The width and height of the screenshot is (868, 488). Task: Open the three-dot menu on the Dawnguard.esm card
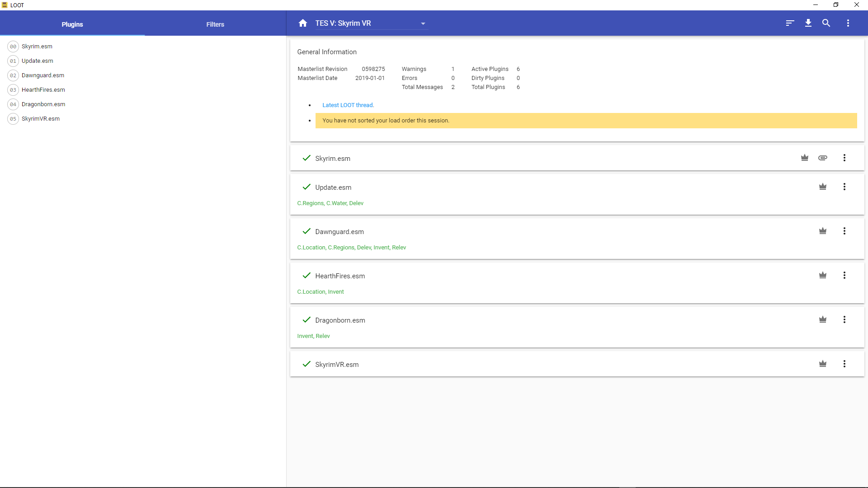coord(844,231)
